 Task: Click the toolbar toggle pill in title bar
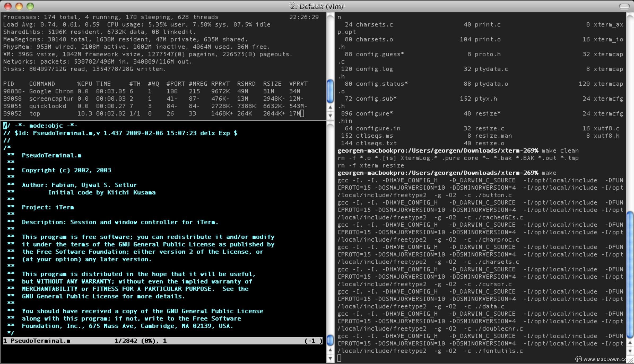point(624,6)
